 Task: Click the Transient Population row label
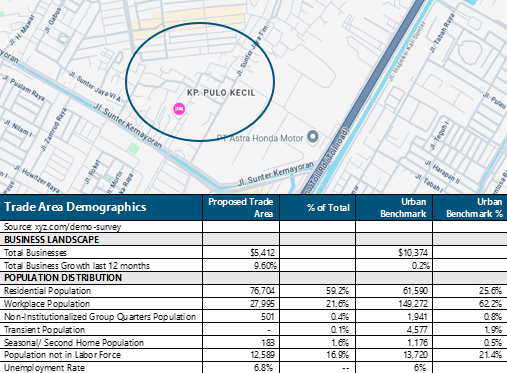click(44, 330)
